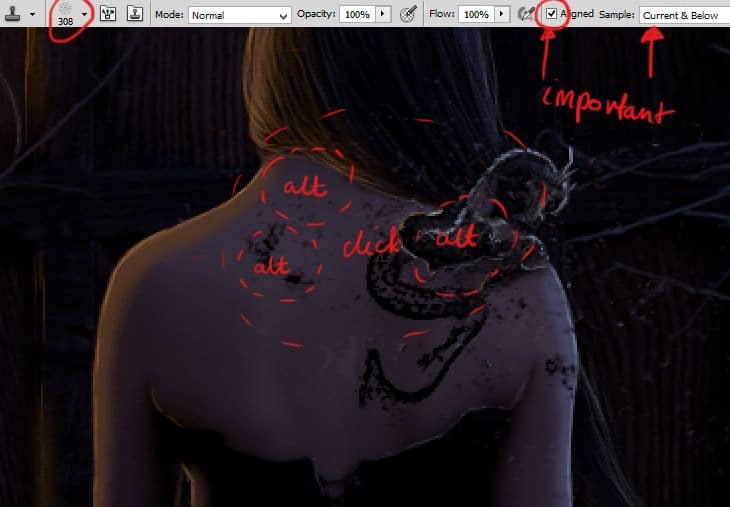Click the Aligned label text
Screen dimensions: 730x507
577,15
